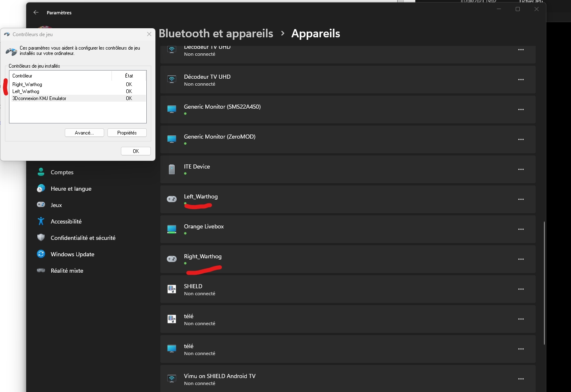
Task: Select Right_Warthog in the controller list
Action: point(27,84)
